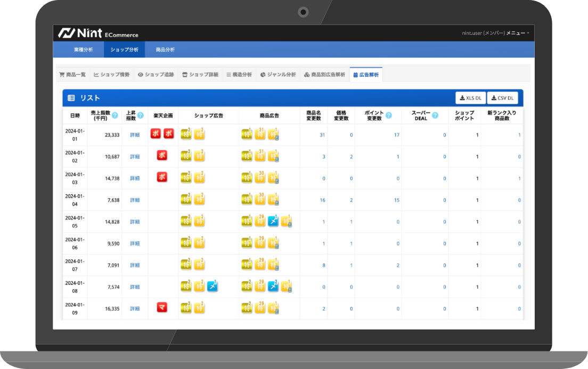The width and height of the screenshot is (588, 369).
Task: Download the list via XLS DL
Action: (x=470, y=98)
